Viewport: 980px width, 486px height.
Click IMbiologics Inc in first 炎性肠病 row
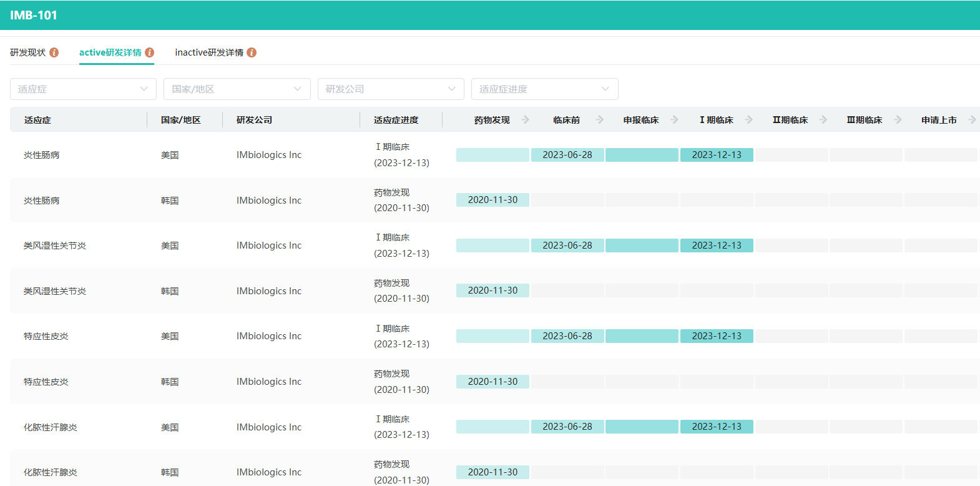click(269, 155)
